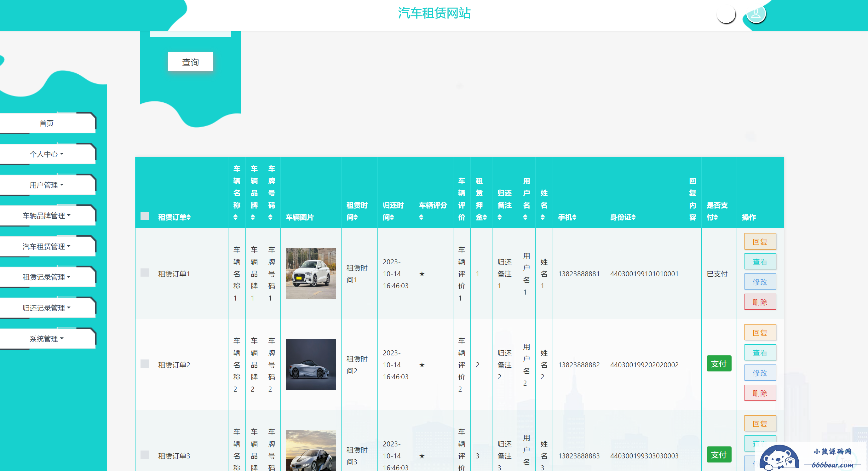Expand the 归还记录管理 sidebar menu
This screenshot has width=868, height=471.
(47, 308)
